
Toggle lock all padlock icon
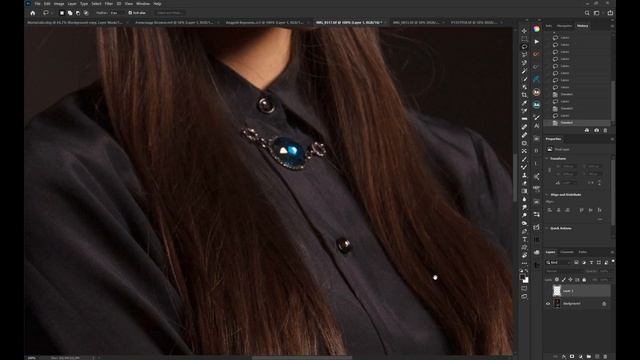point(584,280)
